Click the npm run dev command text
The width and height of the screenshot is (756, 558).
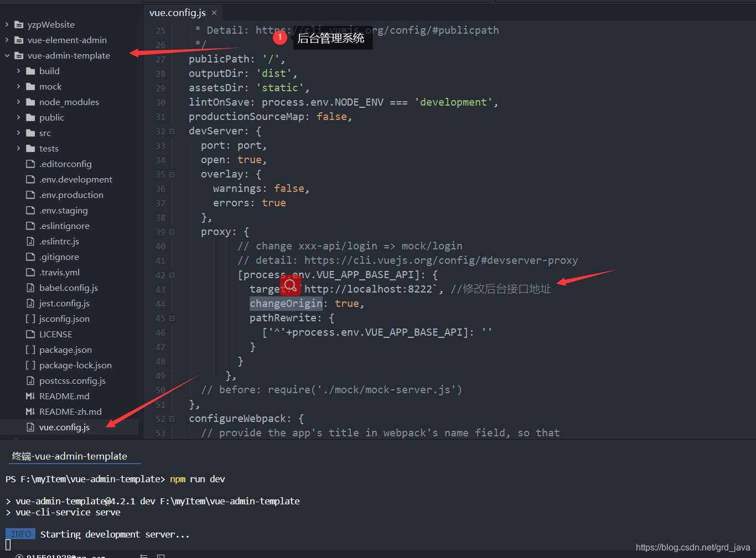click(198, 479)
